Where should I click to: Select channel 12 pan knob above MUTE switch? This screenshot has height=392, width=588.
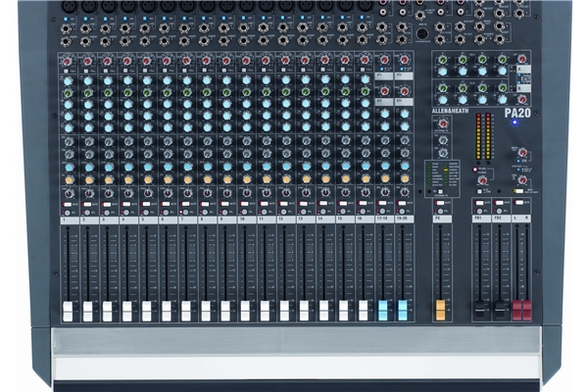pos(286,193)
